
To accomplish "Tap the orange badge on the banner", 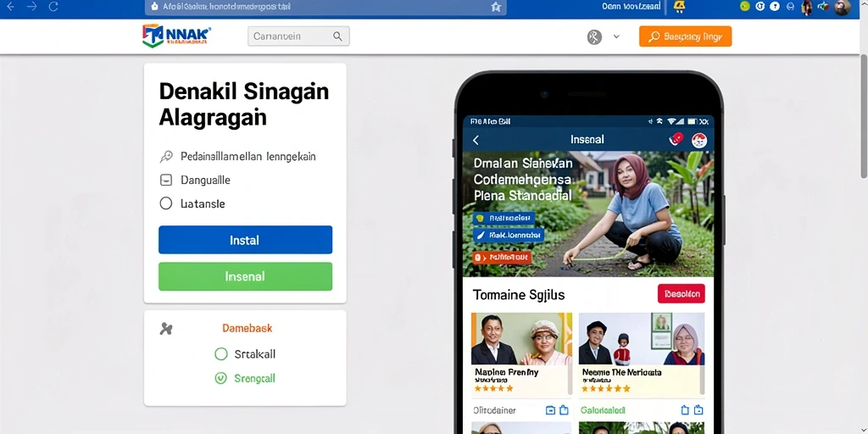I will (502, 258).
